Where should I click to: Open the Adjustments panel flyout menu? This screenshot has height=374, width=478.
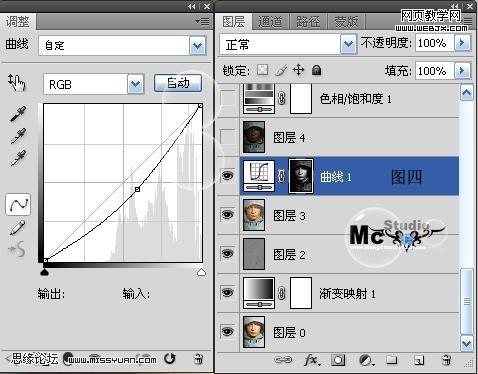coord(203,22)
